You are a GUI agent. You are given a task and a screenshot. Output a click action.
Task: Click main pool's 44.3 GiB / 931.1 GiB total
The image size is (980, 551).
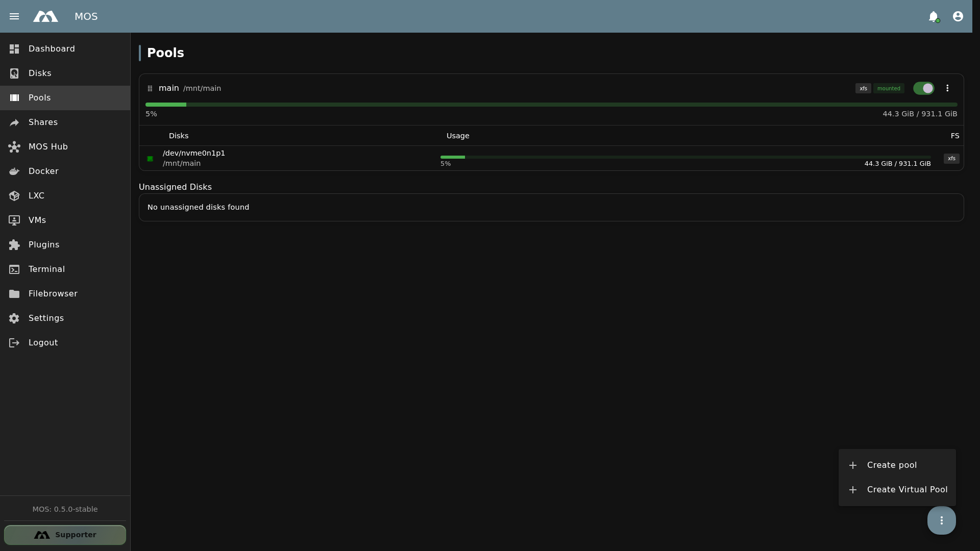[x=920, y=114]
